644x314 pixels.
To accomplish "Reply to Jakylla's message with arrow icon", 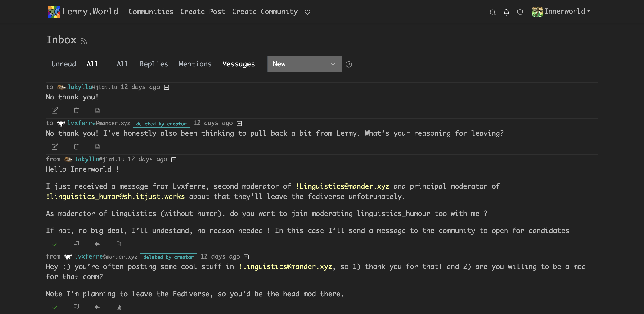I will pos(98,244).
